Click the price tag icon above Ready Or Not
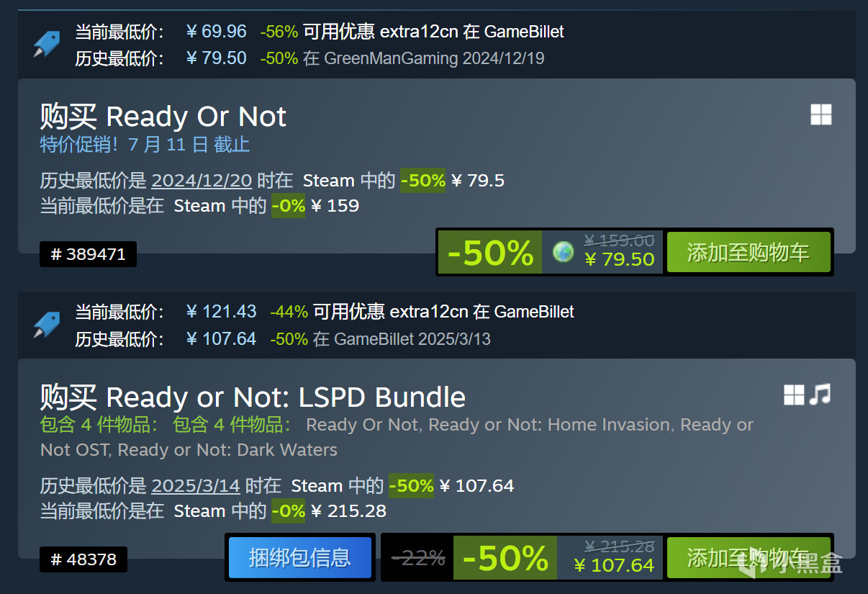This screenshot has width=868, height=594. click(47, 44)
